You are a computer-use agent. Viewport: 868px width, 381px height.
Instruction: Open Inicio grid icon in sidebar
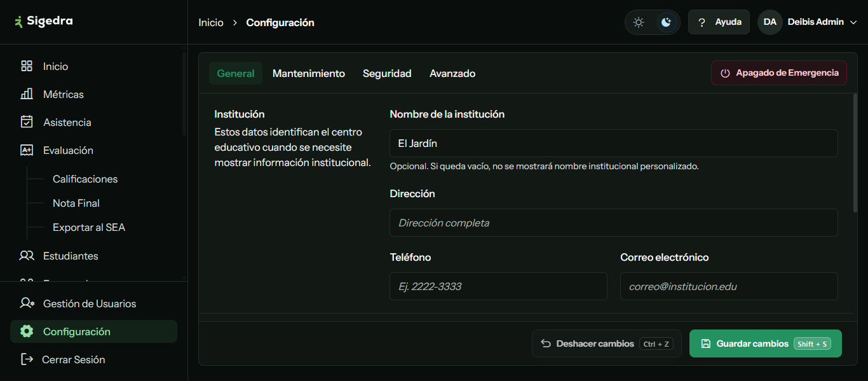[x=27, y=66]
